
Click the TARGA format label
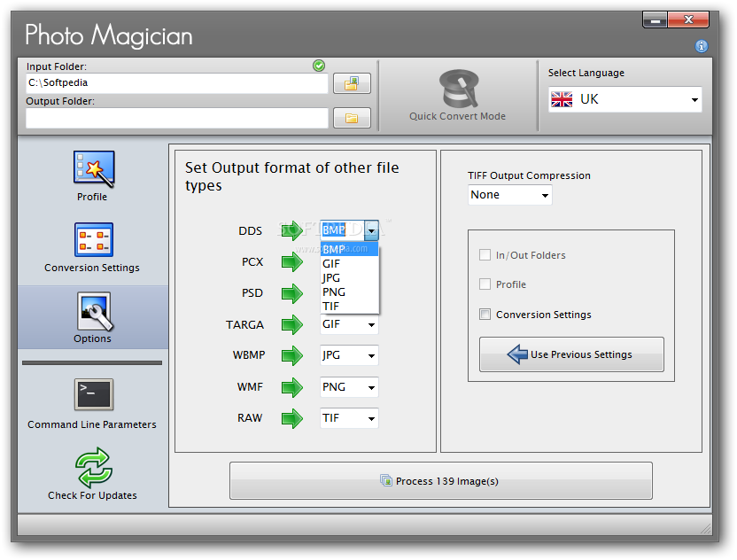click(244, 325)
